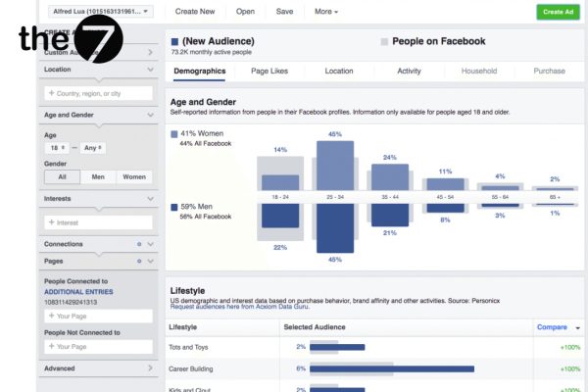Click the blue New Audience color square

click(174, 41)
